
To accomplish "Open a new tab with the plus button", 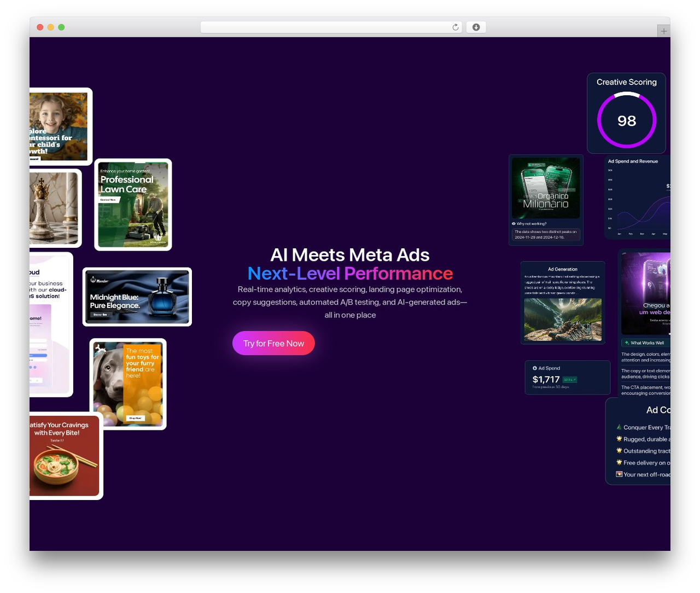I will [663, 31].
